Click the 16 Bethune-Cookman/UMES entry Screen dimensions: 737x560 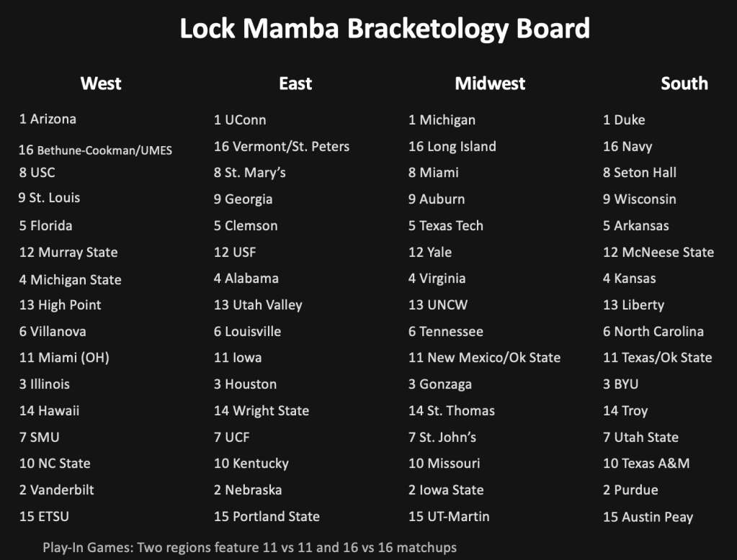tap(95, 150)
